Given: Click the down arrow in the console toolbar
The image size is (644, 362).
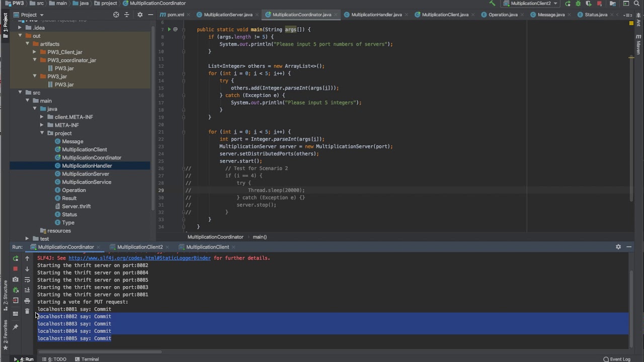Looking at the screenshot, I should coord(27,269).
